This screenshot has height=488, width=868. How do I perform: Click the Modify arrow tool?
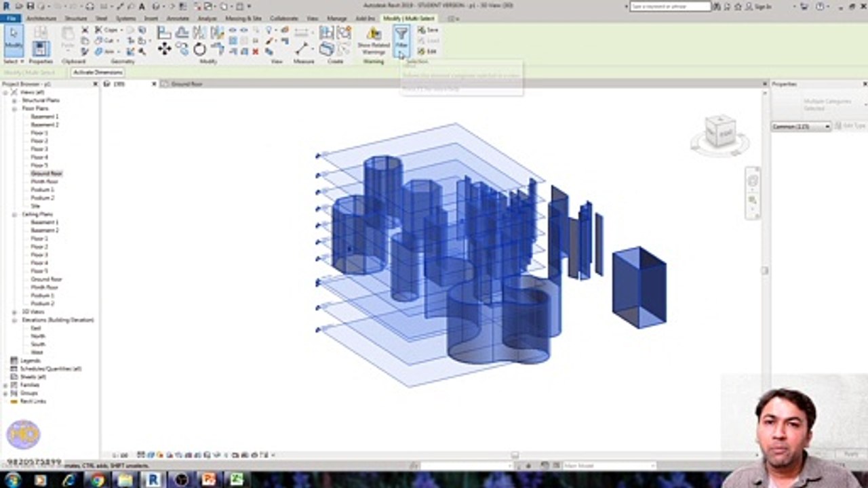(x=14, y=39)
